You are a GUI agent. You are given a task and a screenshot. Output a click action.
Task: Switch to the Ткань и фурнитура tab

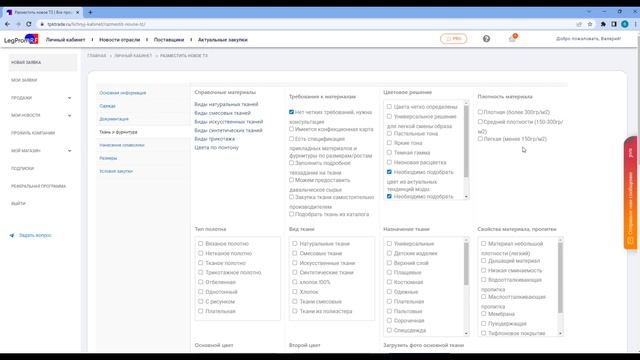[118, 132]
